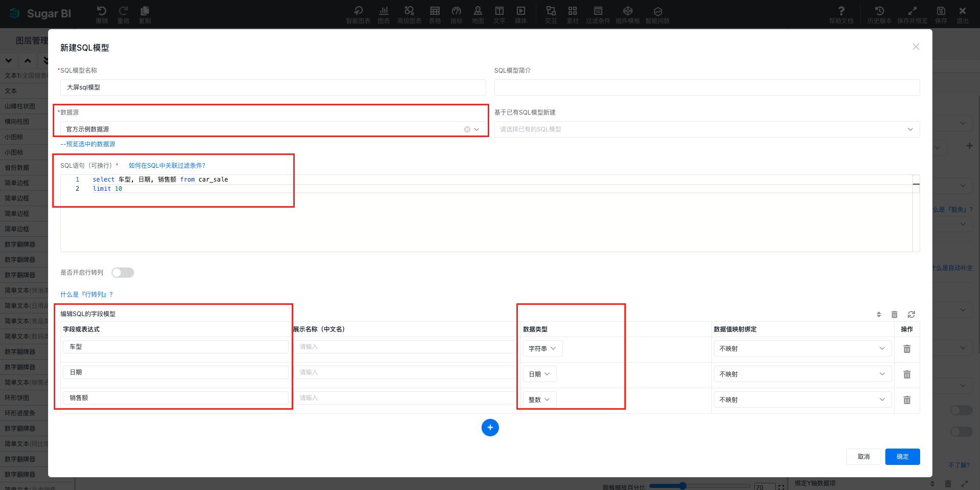980x490 pixels.
Task: Open 如何在SQL中关联过滤条件? link
Action: pos(167,166)
